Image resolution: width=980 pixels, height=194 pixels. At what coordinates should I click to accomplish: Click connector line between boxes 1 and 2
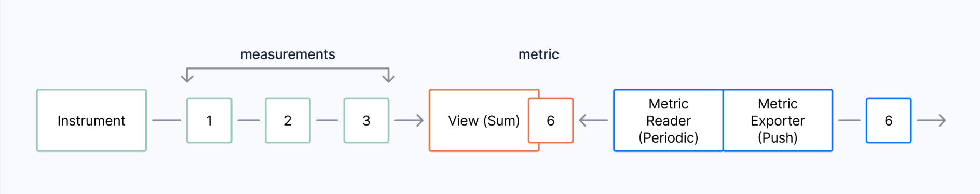249,120
